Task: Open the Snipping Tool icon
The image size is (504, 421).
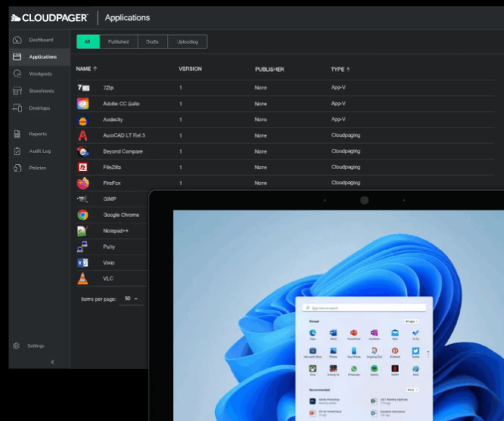Action: click(373, 352)
